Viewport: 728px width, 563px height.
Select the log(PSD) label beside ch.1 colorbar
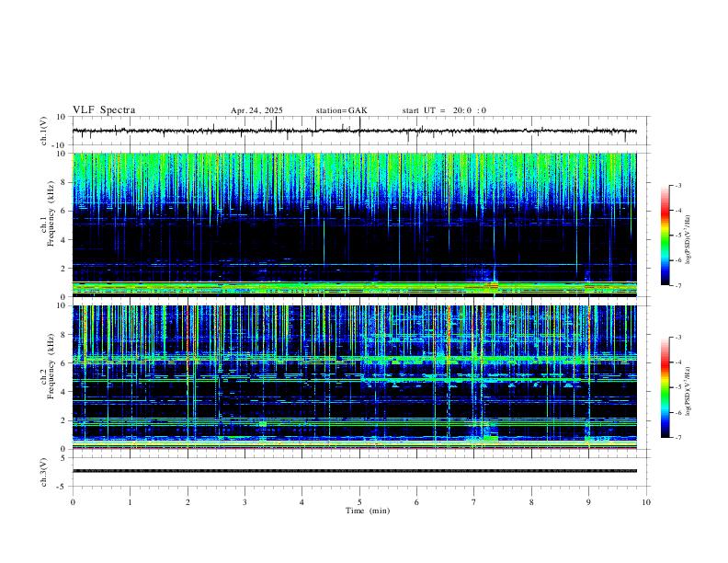pyautogui.click(x=688, y=239)
